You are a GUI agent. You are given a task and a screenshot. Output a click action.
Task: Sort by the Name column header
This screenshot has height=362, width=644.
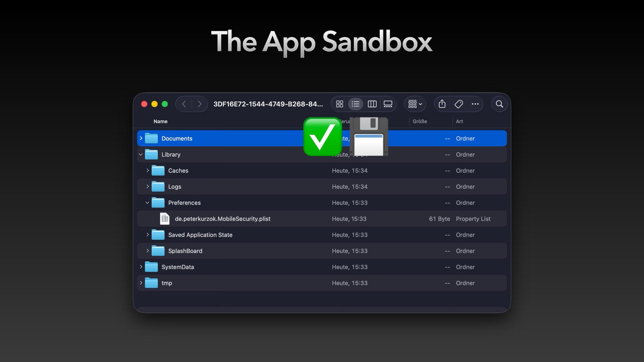tap(160, 121)
